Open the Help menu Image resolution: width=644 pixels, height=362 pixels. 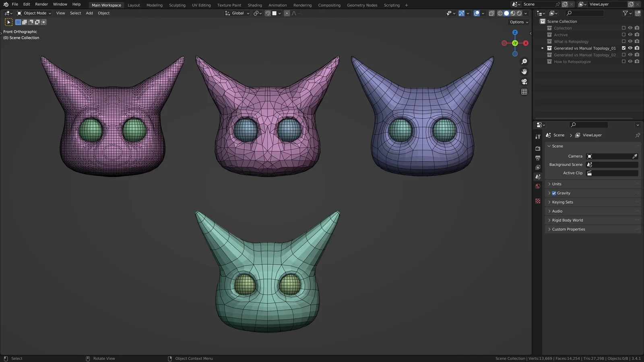point(76,4)
